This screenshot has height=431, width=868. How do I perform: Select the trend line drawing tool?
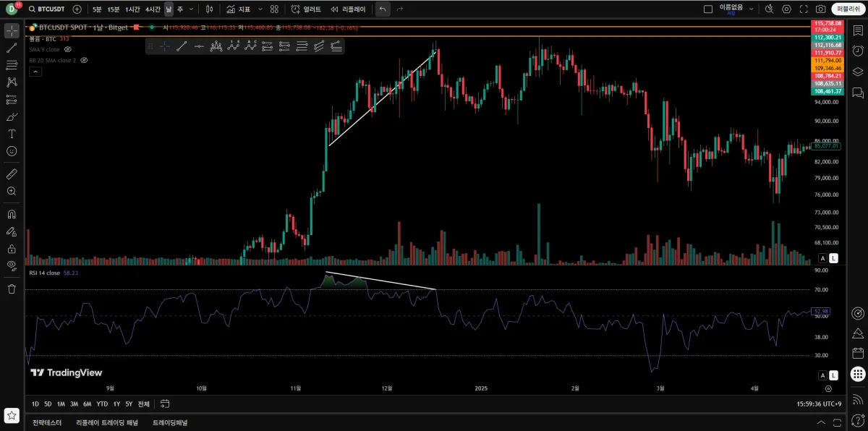pyautogui.click(x=12, y=48)
